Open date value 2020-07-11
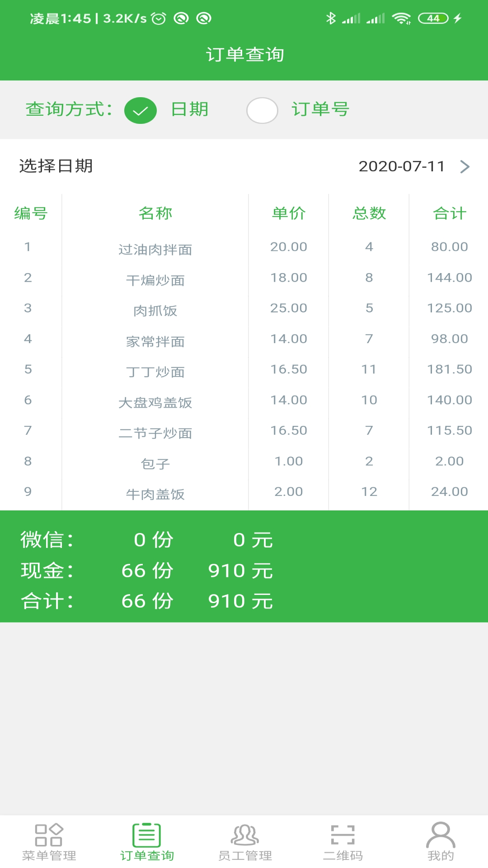Image resolution: width=488 pixels, height=868 pixels. coord(401,166)
